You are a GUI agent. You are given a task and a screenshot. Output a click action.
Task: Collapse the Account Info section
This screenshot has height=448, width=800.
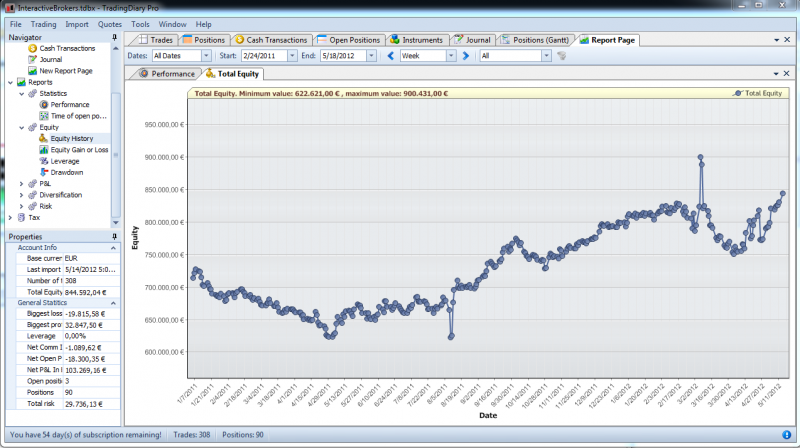(113, 248)
